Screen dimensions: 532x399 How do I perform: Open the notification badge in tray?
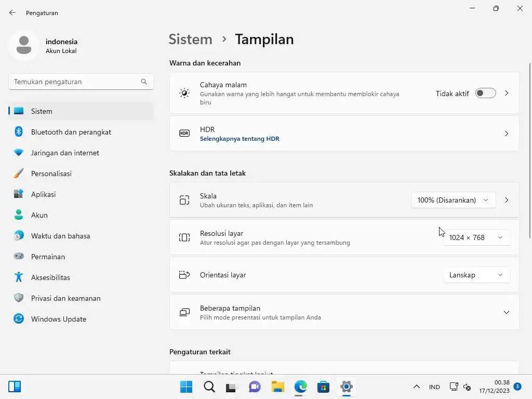(517, 387)
